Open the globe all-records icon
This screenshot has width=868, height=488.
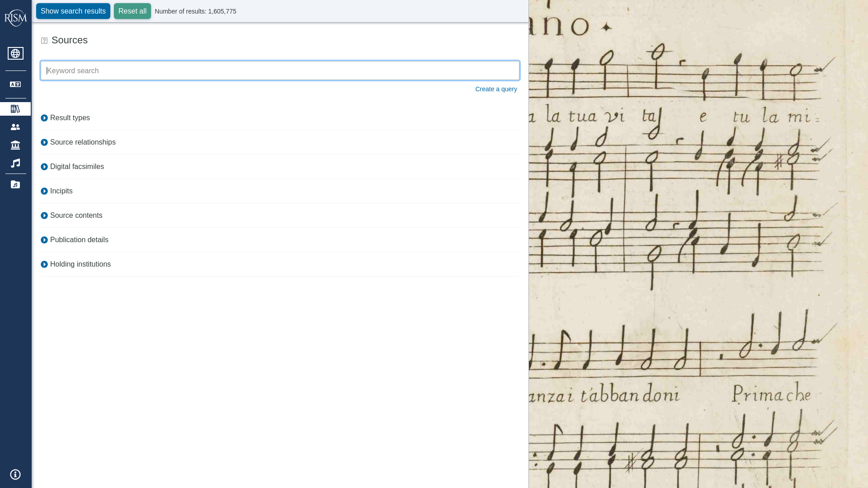pyautogui.click(x=15, y=53)
